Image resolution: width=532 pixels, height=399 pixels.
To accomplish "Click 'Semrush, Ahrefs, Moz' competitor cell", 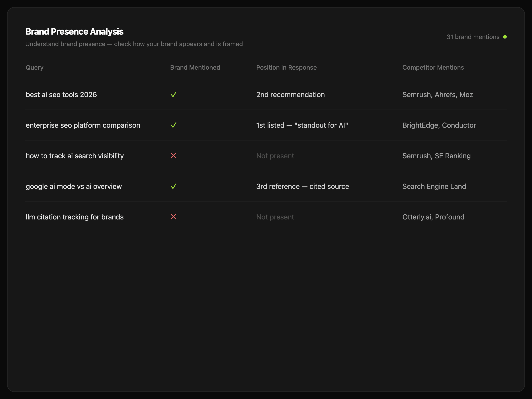I will tap(438, 94).
